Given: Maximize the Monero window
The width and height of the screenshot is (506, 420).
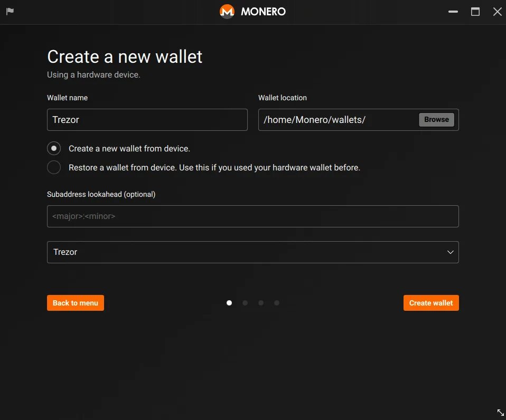Looking at the screenshot, I should [x=475, y=11].
